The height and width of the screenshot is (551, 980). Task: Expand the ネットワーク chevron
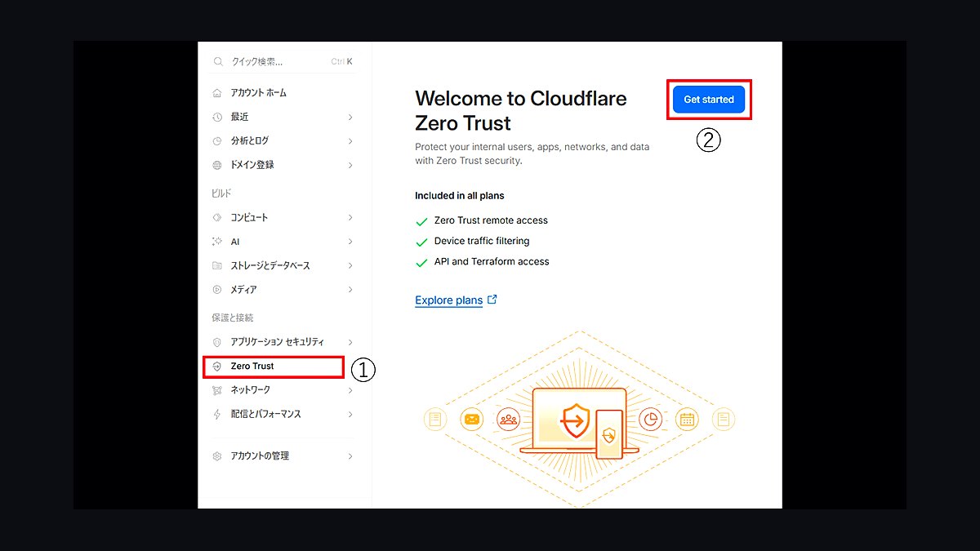350,390
